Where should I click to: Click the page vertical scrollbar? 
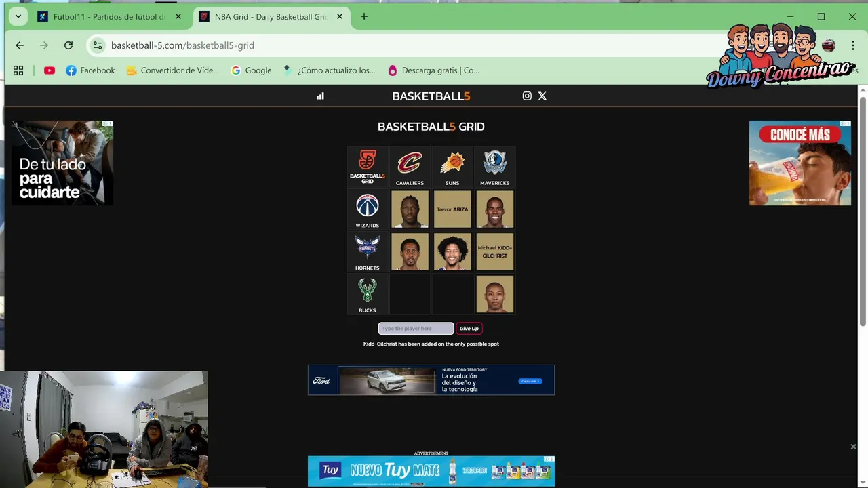(x=863, y=210)
